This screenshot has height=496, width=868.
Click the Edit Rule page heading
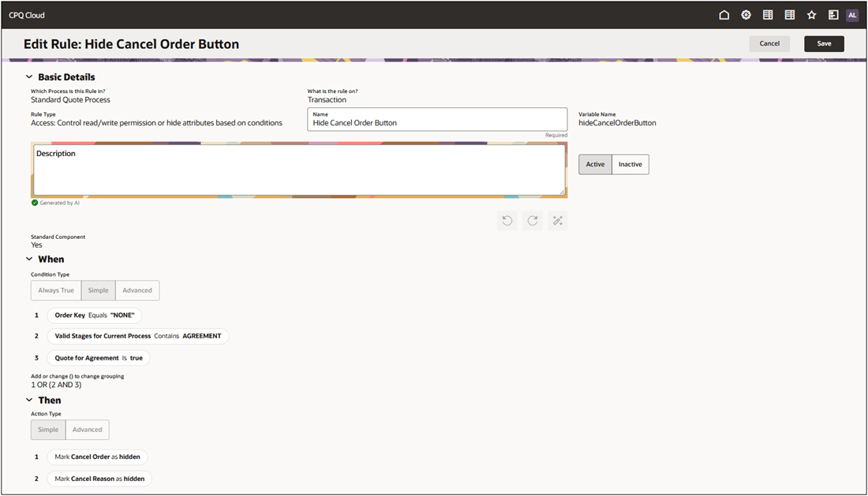131,44
